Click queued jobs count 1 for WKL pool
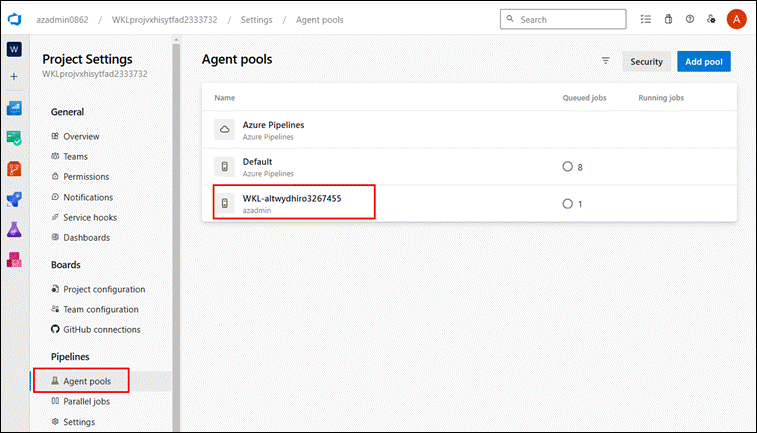Screen dimensions: 757x433 coord(573,204)
